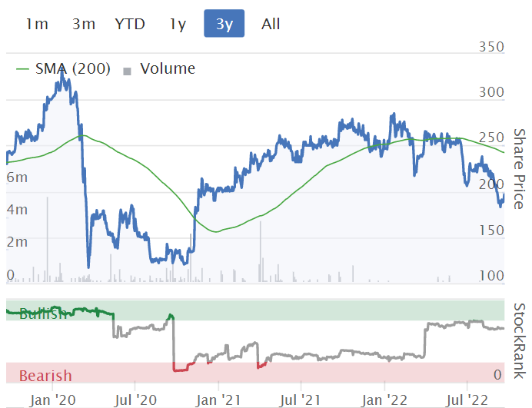Click the Jan '20 date label
Screen dimensions: 532x408
[x=52, y=400]
